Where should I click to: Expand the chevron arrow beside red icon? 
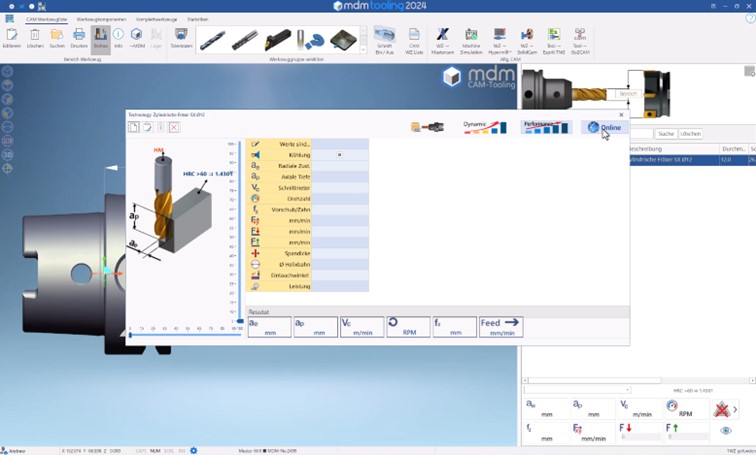(735, 410)
